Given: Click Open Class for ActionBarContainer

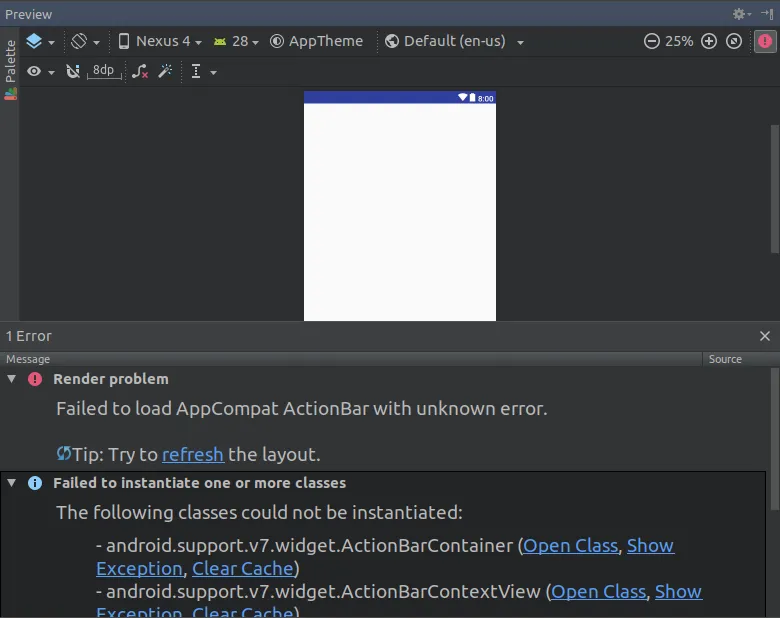Looking at the screenshot, I should pyautogui.click(x=570, y=546).
